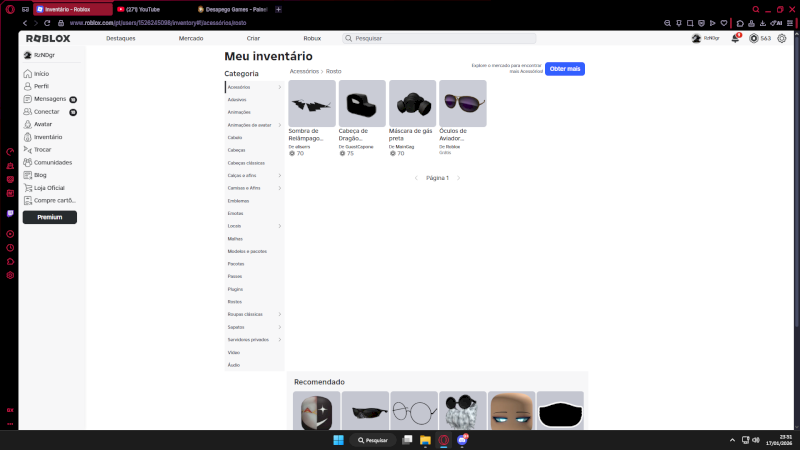
Task: Open the Windows Start button
Action: [x=338, y=440]
